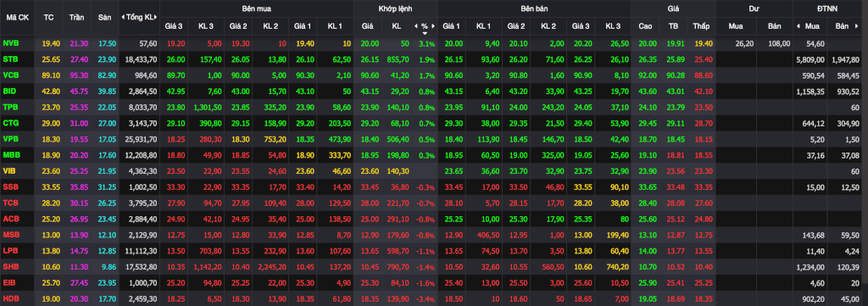868x306 pixels.
Task: Sort by Mã CK column header
Action: pos(17,17)
